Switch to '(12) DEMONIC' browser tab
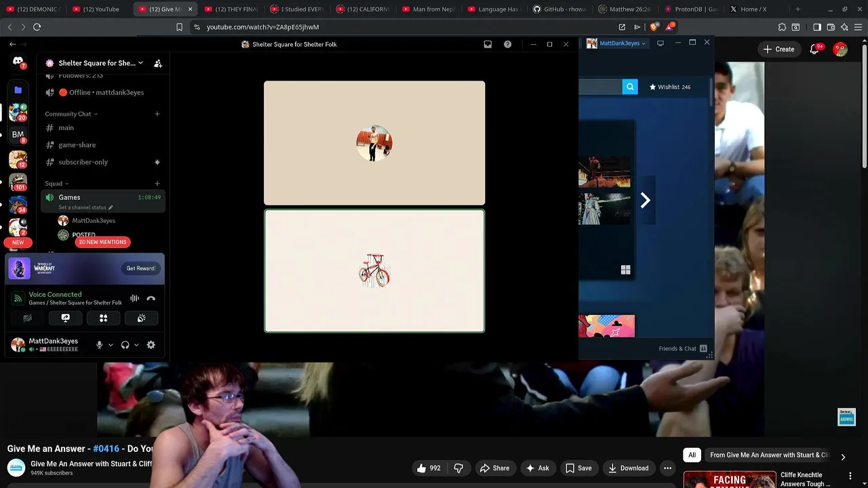The width and height of the screenshot is (868, 488). coord(33,9)
